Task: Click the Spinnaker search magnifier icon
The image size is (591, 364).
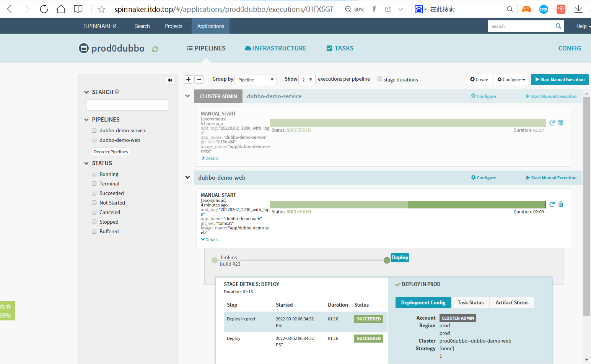Action: (x=558, y=26)
